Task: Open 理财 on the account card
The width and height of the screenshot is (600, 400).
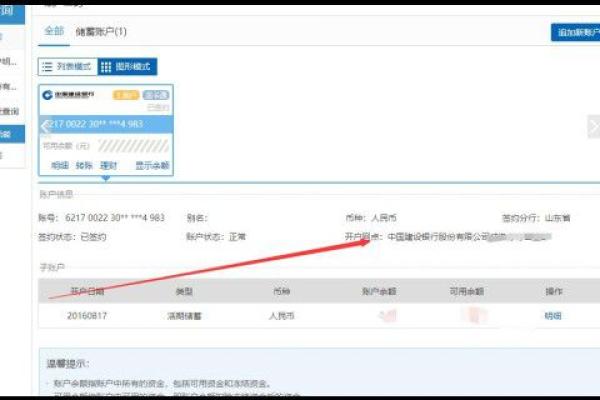Action: click(108, 165)
